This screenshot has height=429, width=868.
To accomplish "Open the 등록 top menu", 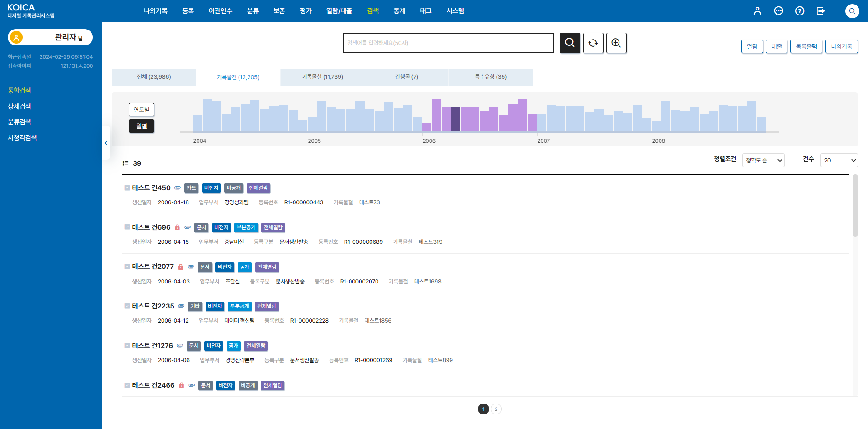I will click(188, 11).
